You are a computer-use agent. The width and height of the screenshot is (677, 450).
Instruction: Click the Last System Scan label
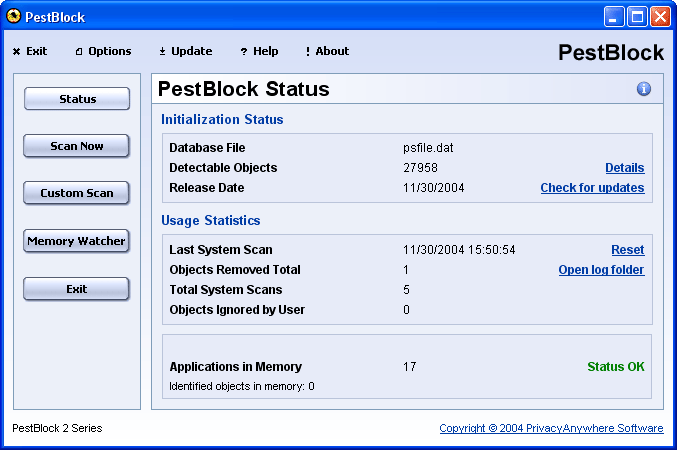(x=221, y=250)
